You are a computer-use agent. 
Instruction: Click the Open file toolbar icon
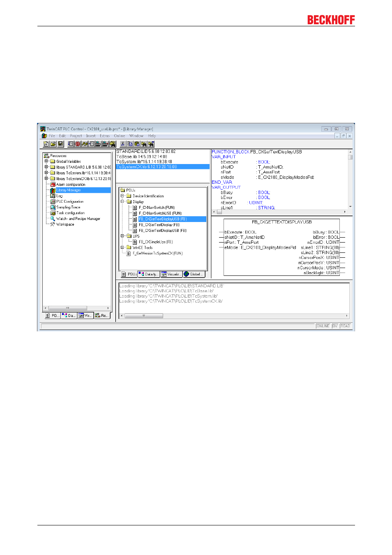coord(53,144)
